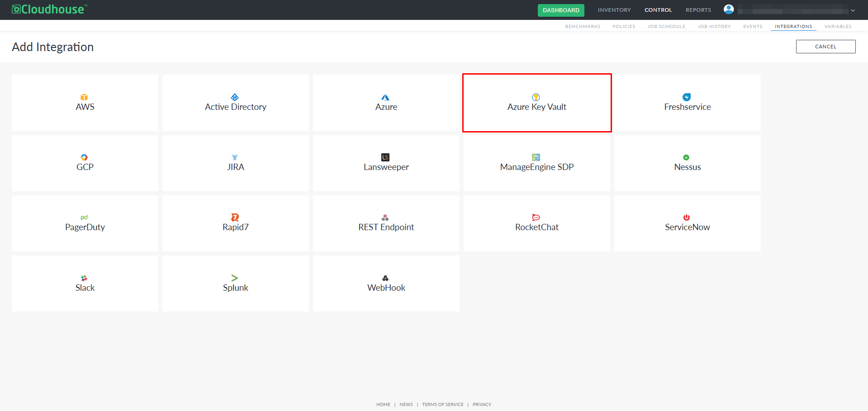Choose the PagerDuty label
868x411 pixels.
[x=85, y=227]
